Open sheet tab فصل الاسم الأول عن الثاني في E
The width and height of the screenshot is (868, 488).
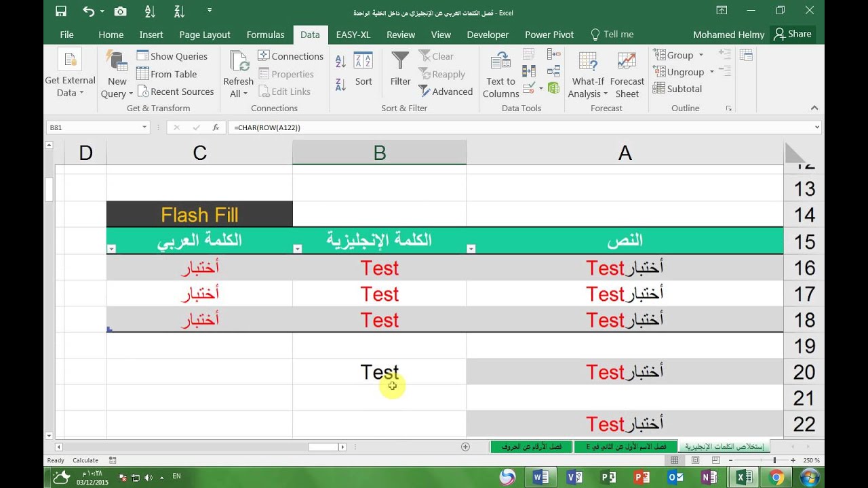point(625,447)
